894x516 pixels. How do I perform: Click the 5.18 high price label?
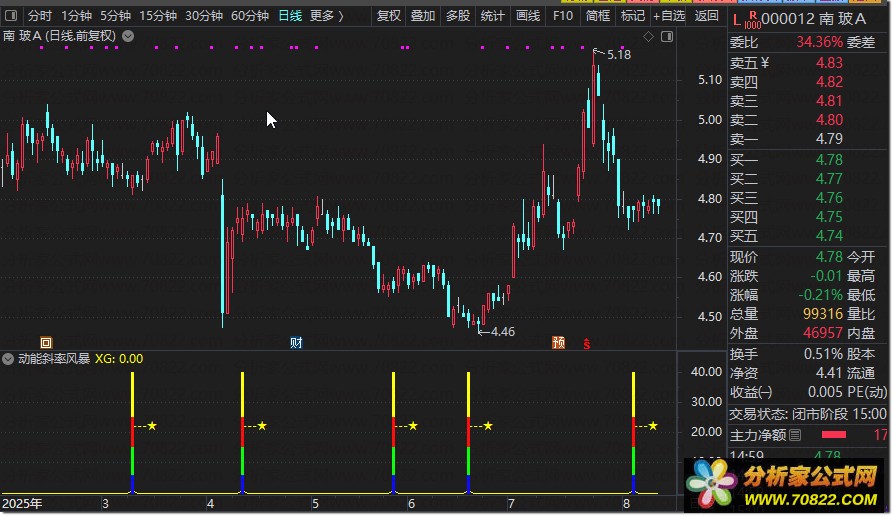(x=619, y=55)
